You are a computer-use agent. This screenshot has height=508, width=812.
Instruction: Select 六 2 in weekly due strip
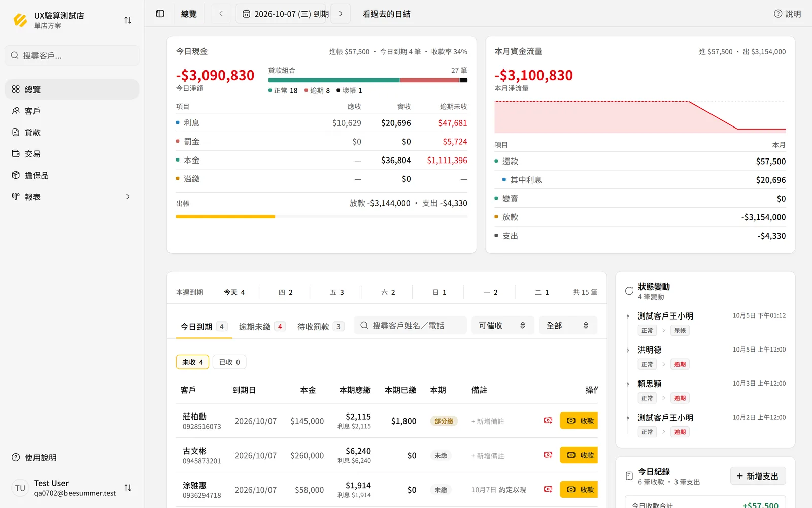[x=388, y=292]
